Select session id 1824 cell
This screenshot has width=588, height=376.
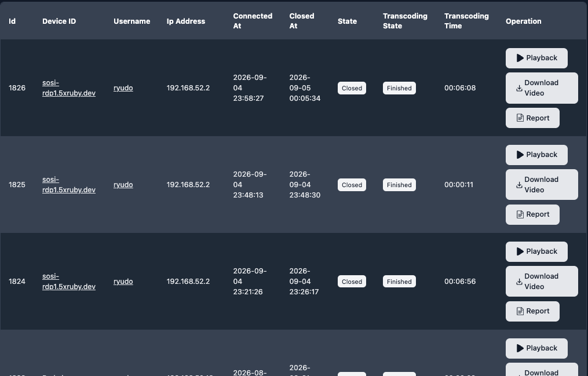(17, 282)
